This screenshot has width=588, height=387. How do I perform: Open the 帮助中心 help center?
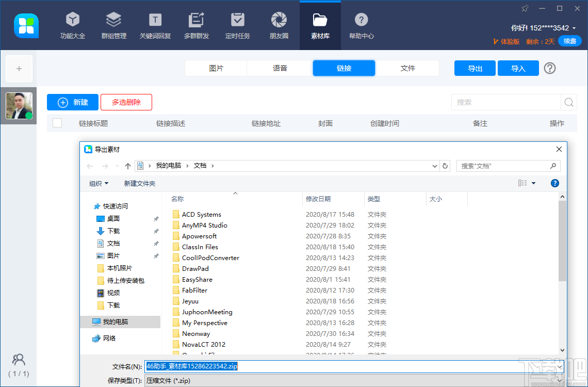tap(362, 25)
